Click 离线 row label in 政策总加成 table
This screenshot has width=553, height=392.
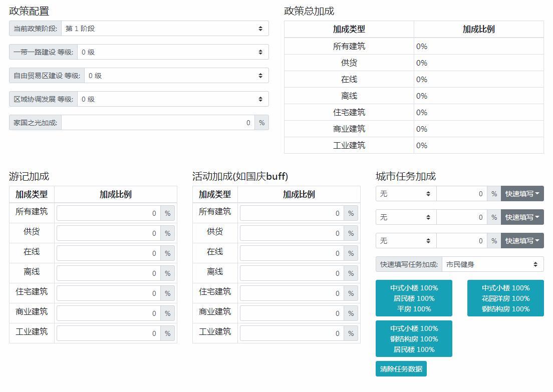[x=349, y=96]
